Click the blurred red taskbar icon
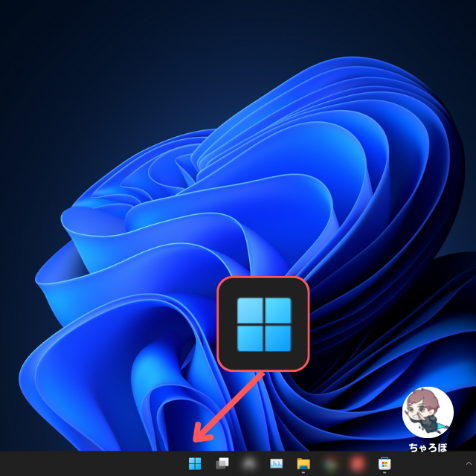The image size is (476, 476). pyautogui.click(x=357, y=464)
